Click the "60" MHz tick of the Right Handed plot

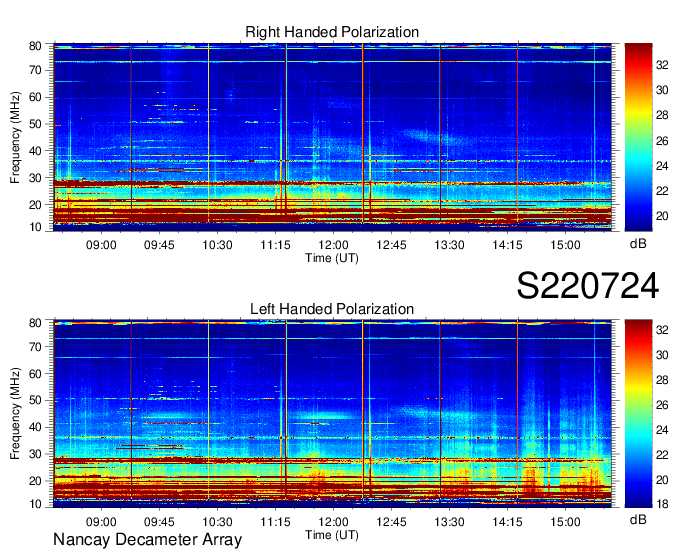point(35,97)
